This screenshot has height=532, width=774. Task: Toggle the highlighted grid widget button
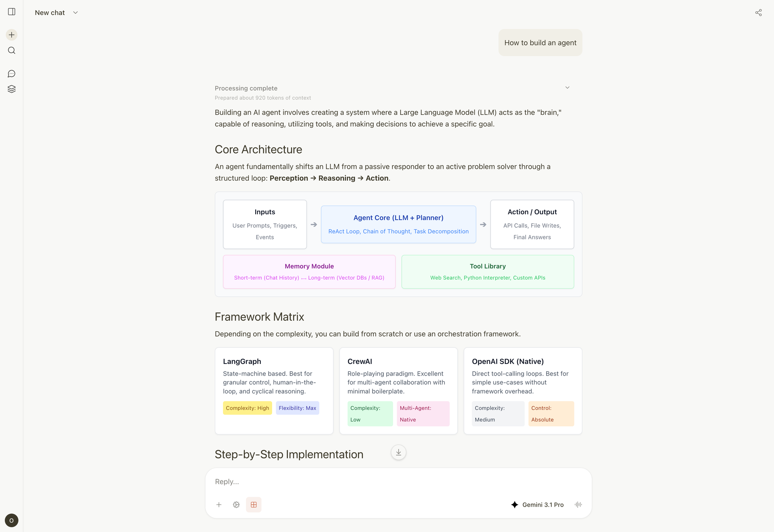pos(254,505)
